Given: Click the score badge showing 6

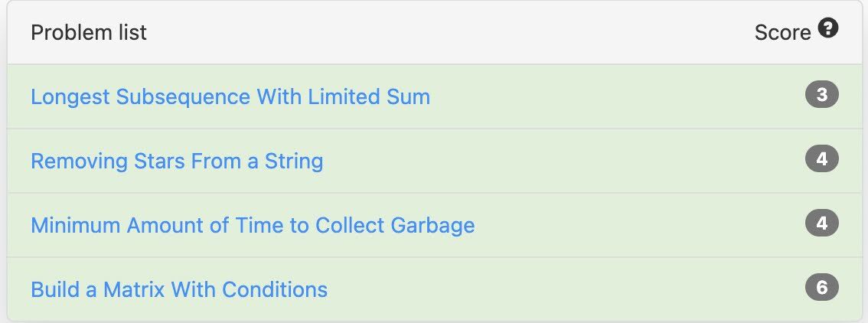Looking at the screenshot, I should [x=822, y=287].
